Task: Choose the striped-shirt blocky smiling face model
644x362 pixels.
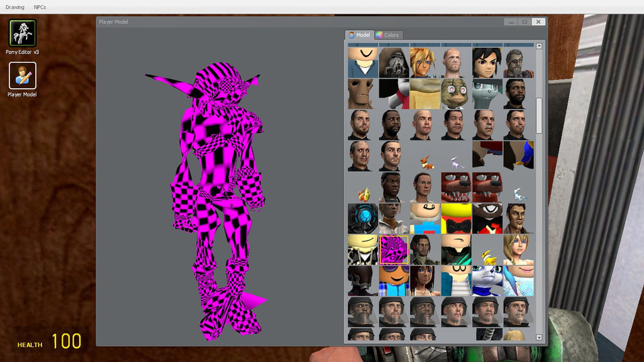Action: (456, 281)
